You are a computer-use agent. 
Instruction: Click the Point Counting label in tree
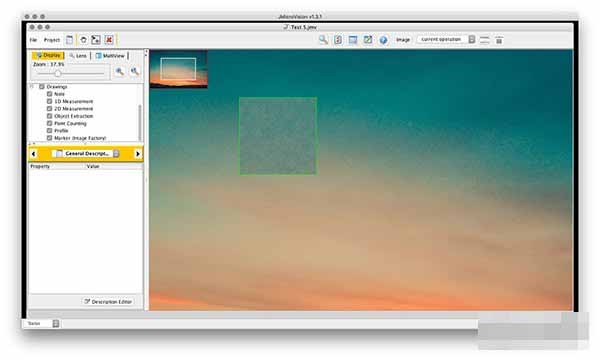point(70,123)
